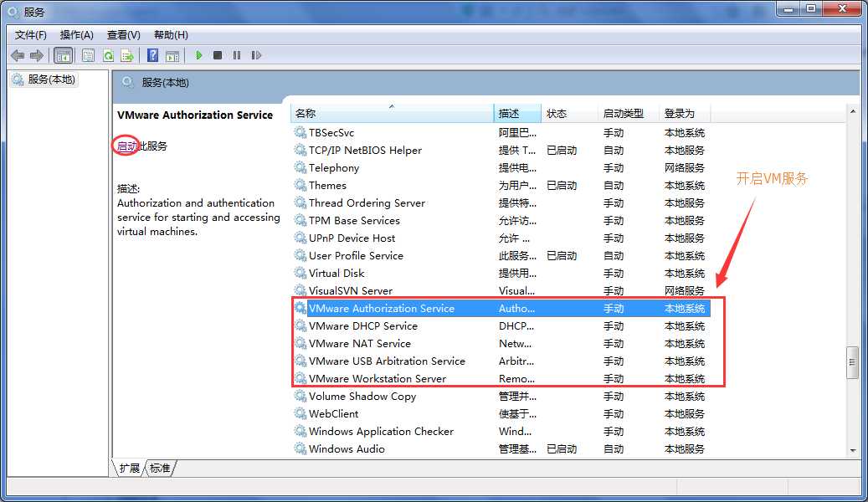Click the Export List toolbar icon
This screenshot has height=502, width=868.
pos(127,55)
